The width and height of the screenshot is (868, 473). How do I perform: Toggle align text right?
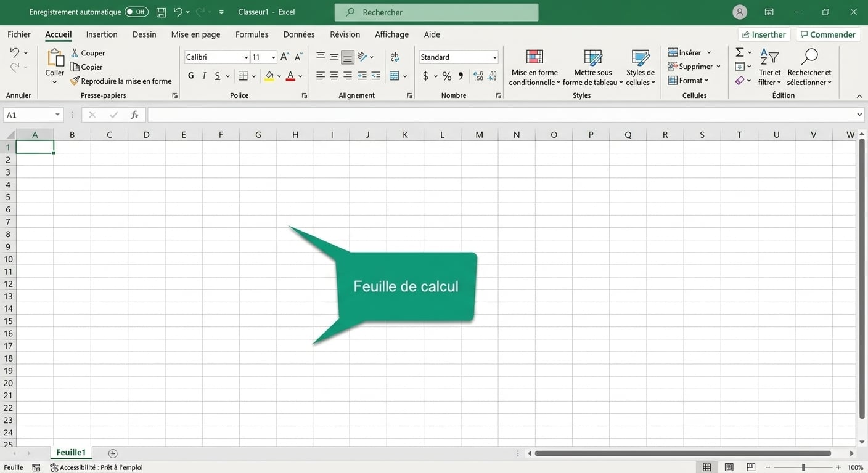[x=348, y=76]
